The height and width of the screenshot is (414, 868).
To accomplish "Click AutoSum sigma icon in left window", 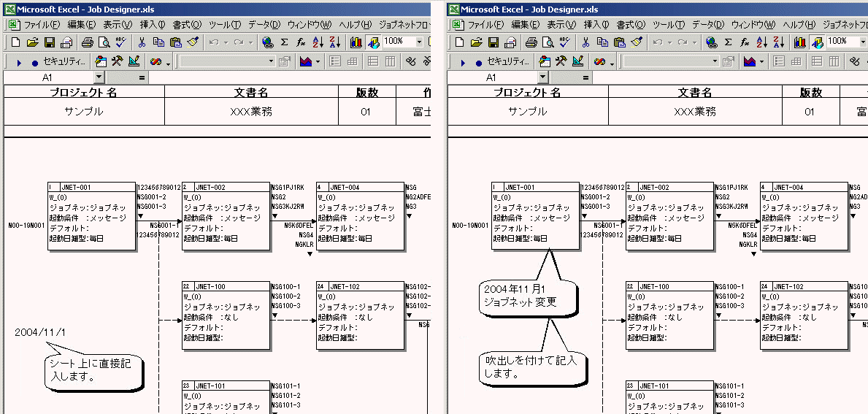I will [285, 42].
